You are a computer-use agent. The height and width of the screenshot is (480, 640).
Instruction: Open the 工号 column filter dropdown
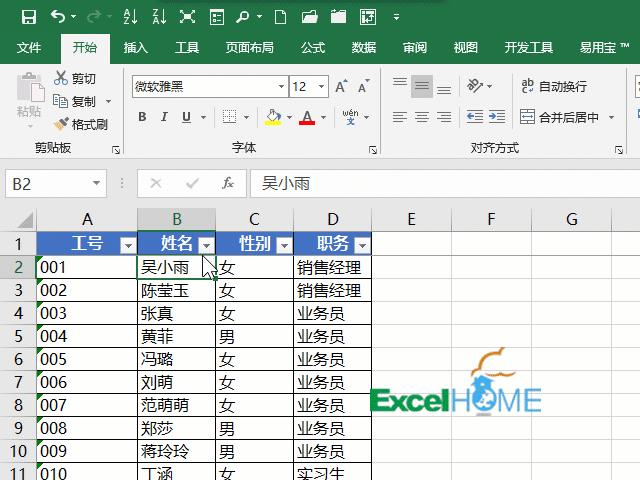coord(128,245)
